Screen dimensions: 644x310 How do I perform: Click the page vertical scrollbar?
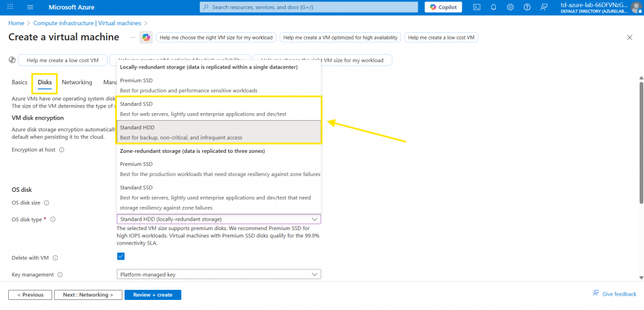[641, 142]
